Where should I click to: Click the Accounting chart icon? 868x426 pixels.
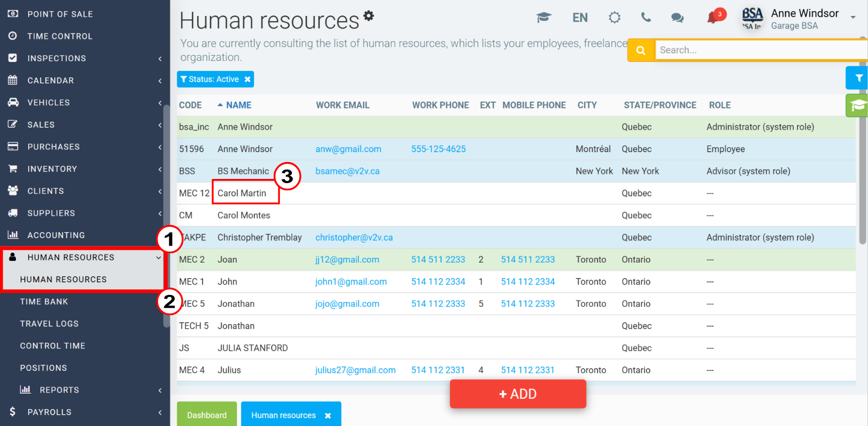pyautogui.click(x=13, y=235)
